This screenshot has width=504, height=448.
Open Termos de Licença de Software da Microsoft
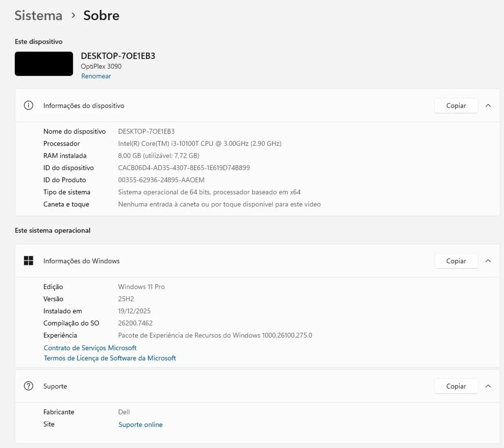[109, 358]
